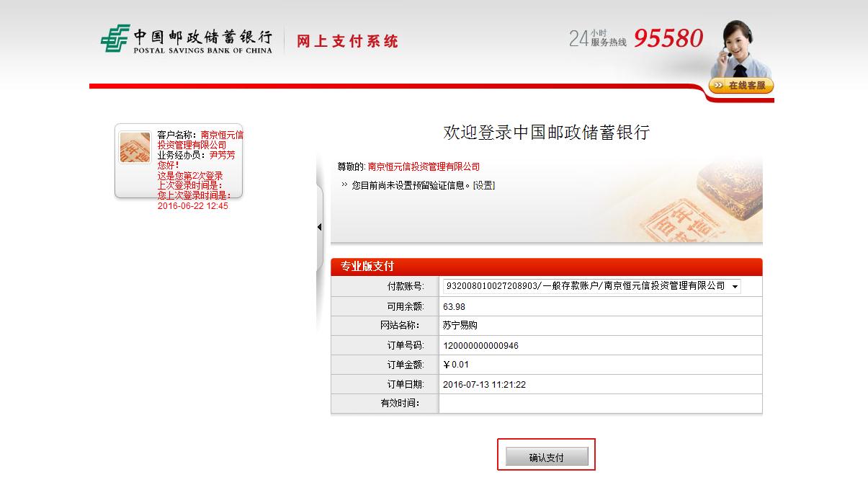Click the customer service agent photo
Viewport: 868px width, 485px height.
click(x=737, y=49)
